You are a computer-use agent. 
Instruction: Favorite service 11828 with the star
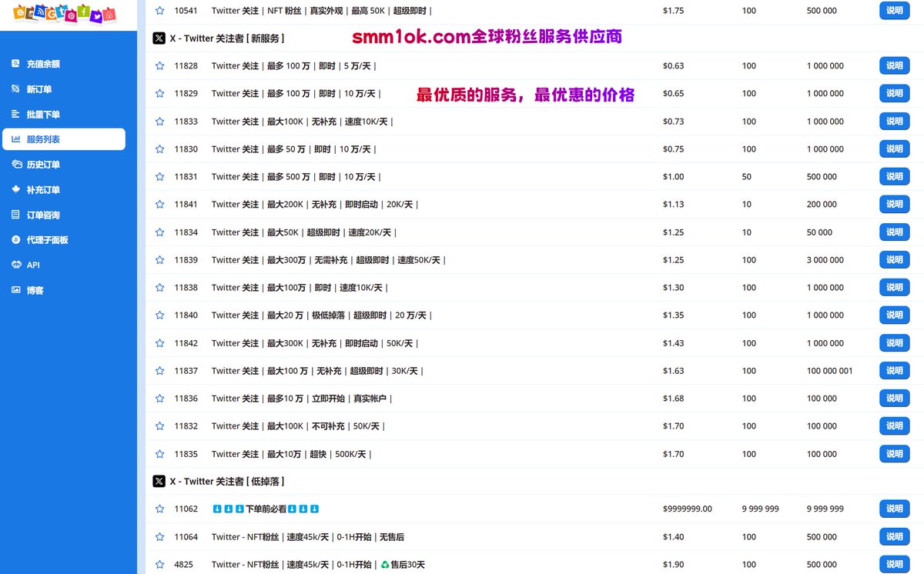tap(159, 66)
